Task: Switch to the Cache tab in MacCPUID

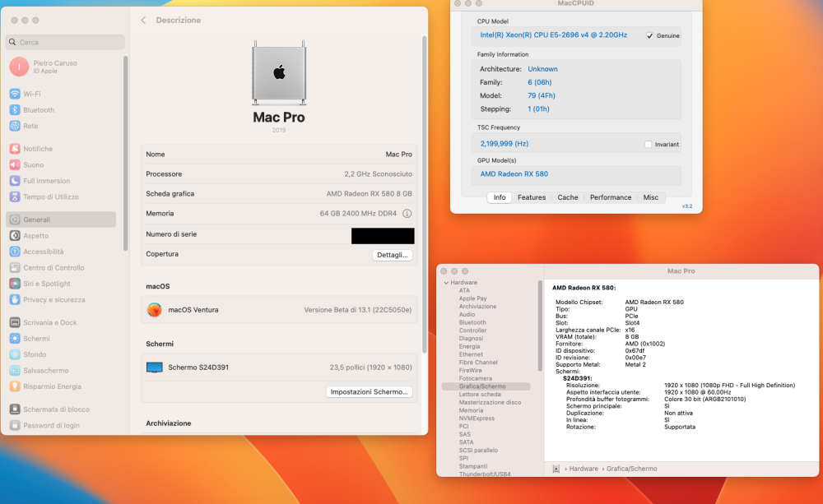Action: click(567, 197)
